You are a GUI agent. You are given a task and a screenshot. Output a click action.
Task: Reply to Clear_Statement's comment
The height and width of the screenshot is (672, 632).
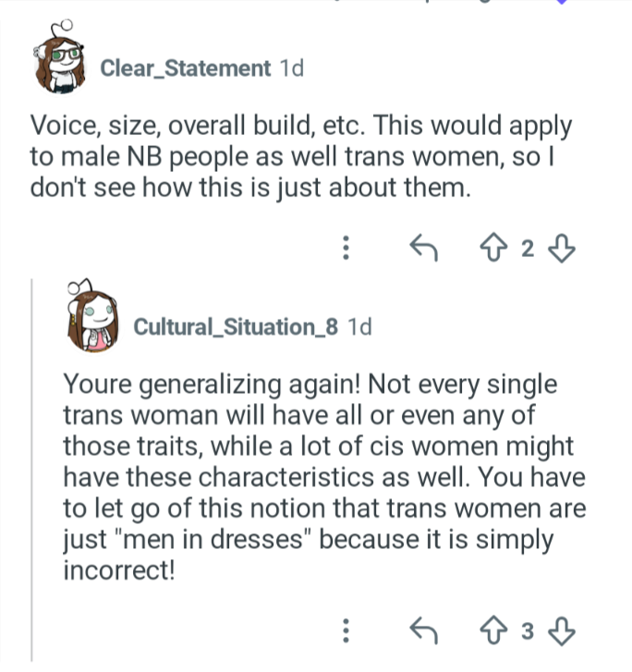(x=423, y=248)
